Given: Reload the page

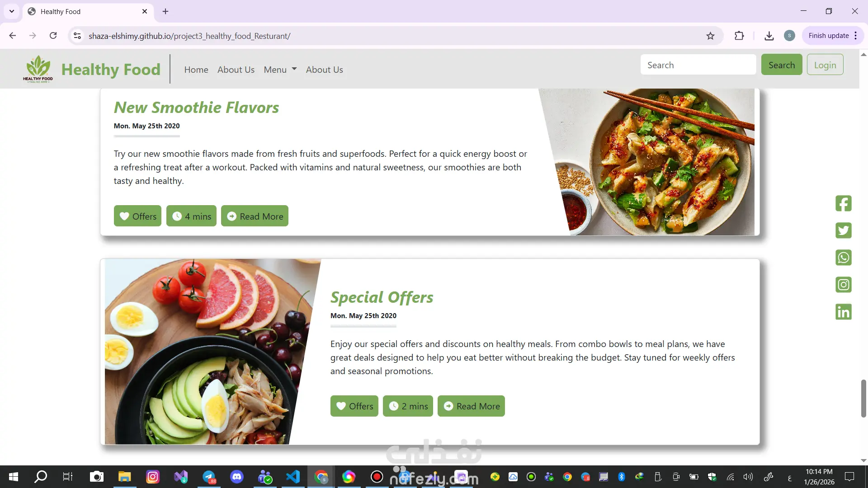Looking at the screenshot, I should [x=53, y=36].
